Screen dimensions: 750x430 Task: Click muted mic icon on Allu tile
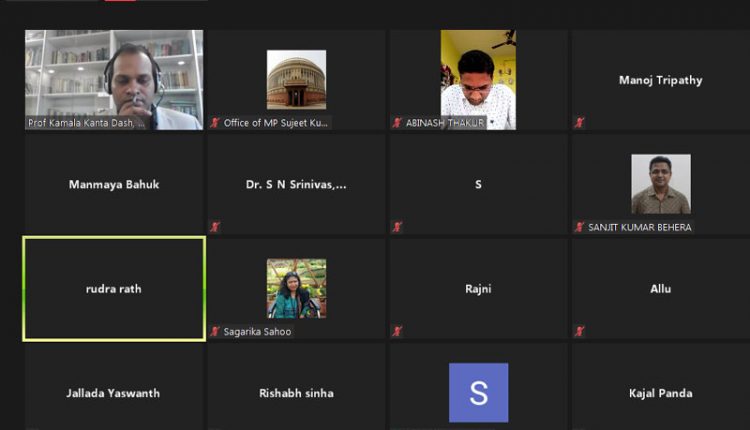point(579,331)
